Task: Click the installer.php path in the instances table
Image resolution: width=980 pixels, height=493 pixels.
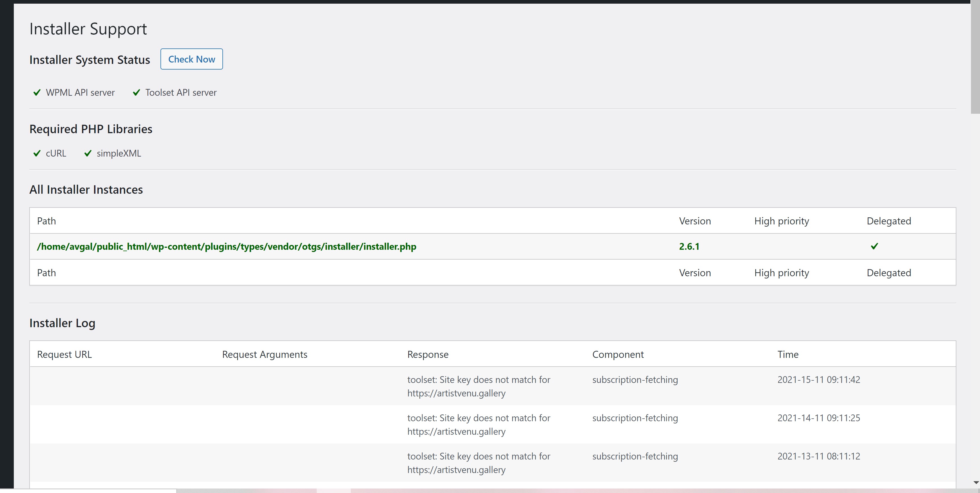Action: coord(227,247)
